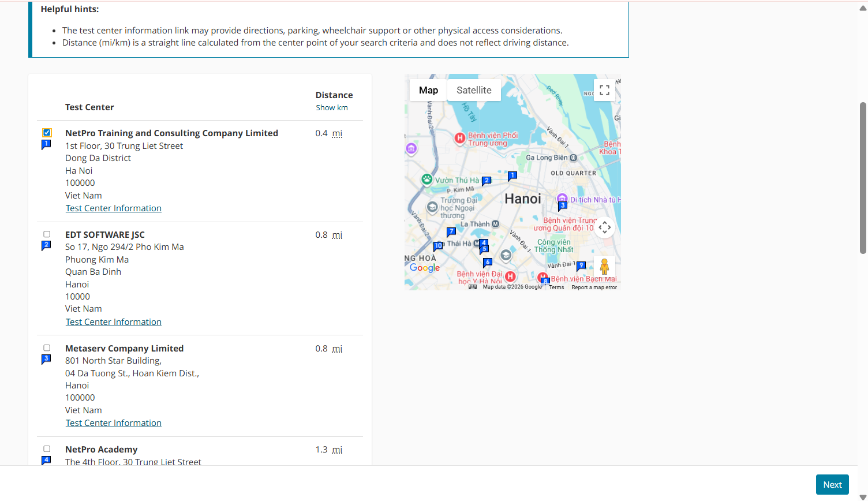The width and height of the screenshot is (868, 501).
Task: Select map marker number 10
Action: pos(438,246)
